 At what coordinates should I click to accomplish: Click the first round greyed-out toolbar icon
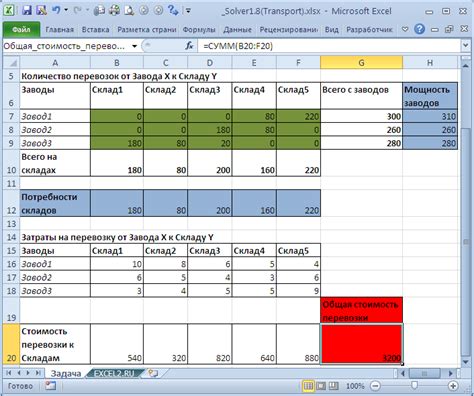click(144, 11)
